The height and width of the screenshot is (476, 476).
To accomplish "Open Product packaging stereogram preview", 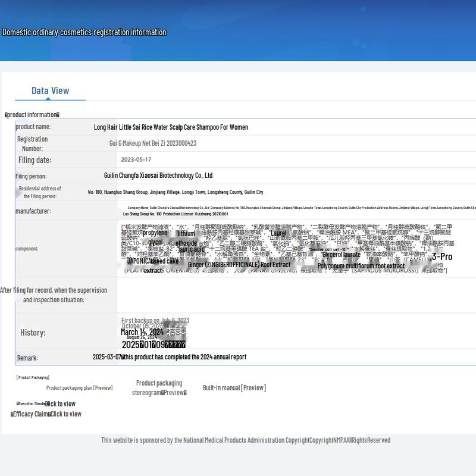I will point(159,388).
